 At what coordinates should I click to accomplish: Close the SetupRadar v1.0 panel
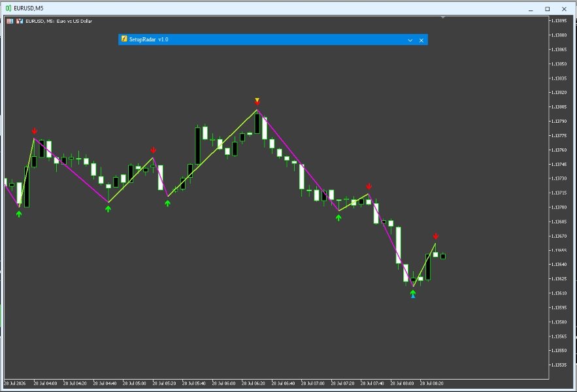click(421, 40)
